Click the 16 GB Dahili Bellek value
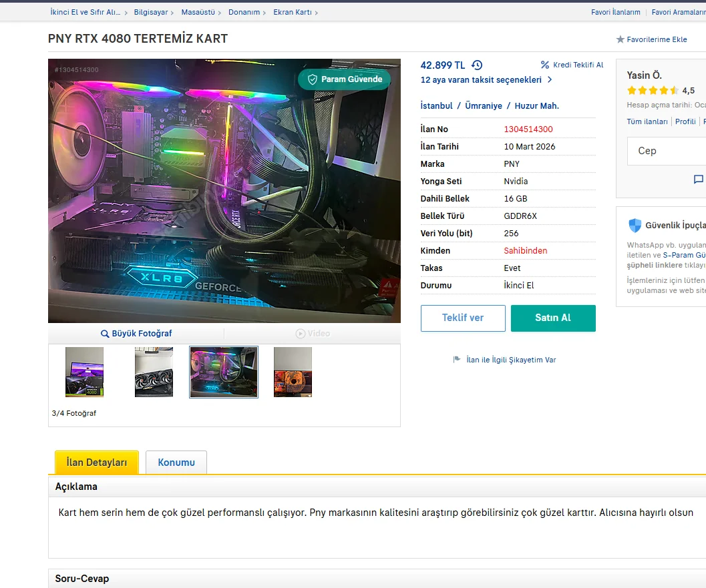 pyautogui.click(x=516, y=199)
